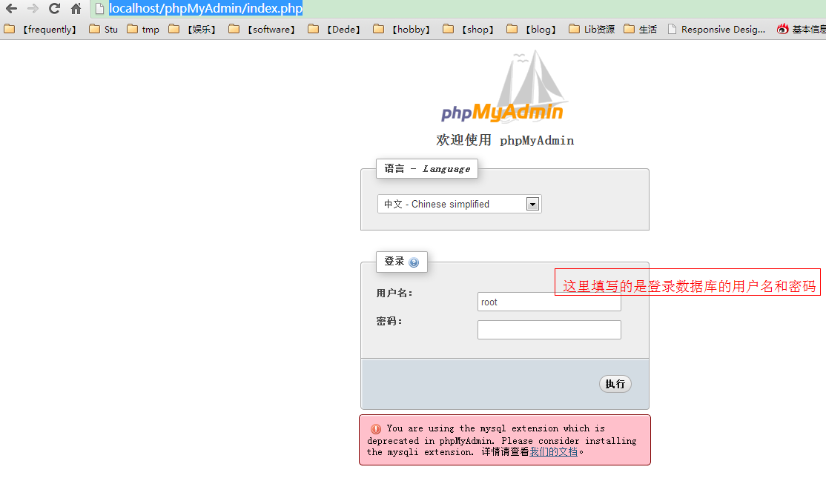Open the Weibo 基本信息 bookmark
Image resolution: width=826 pixels, height=504 pixels.
point(802,30)
